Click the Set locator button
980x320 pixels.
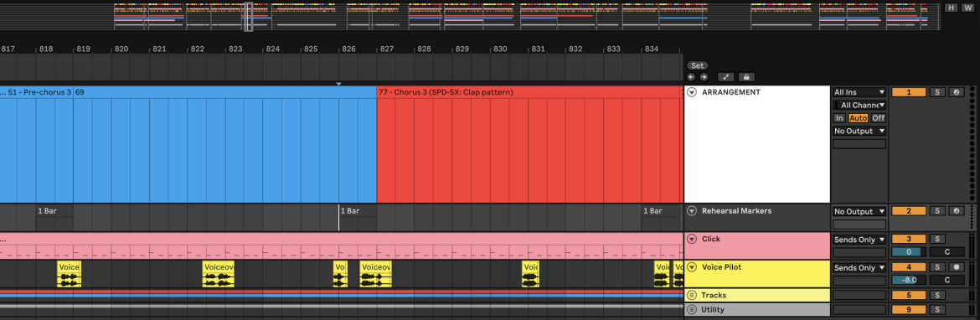point(697,65)
